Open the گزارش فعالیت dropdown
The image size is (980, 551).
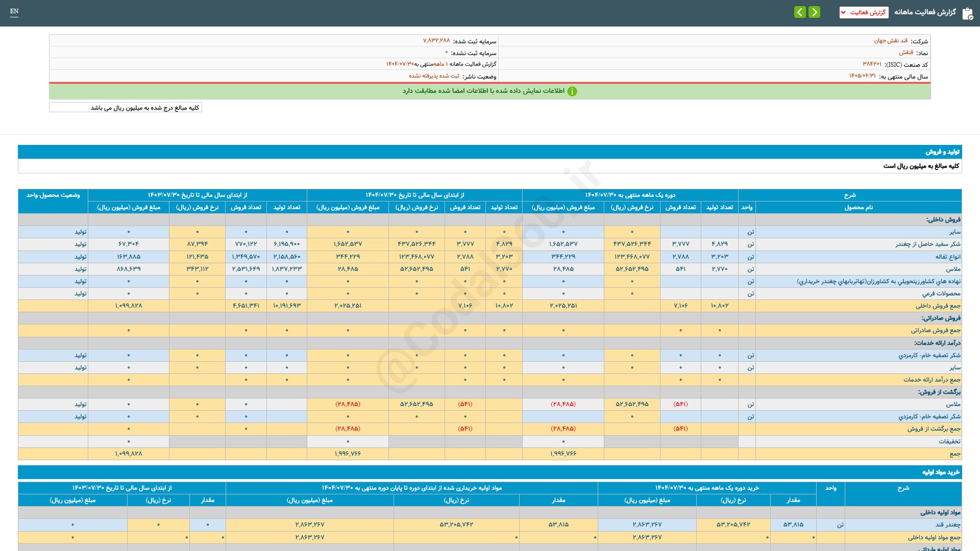(864, 12)
